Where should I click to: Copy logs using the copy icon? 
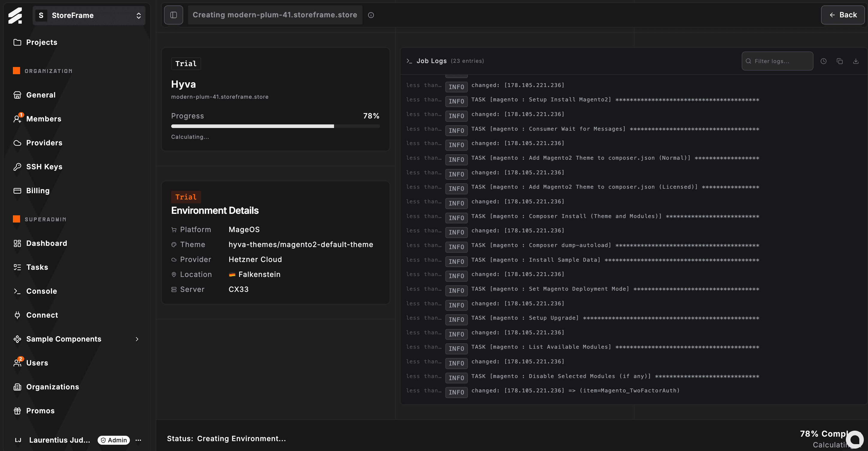coord(840,61)
